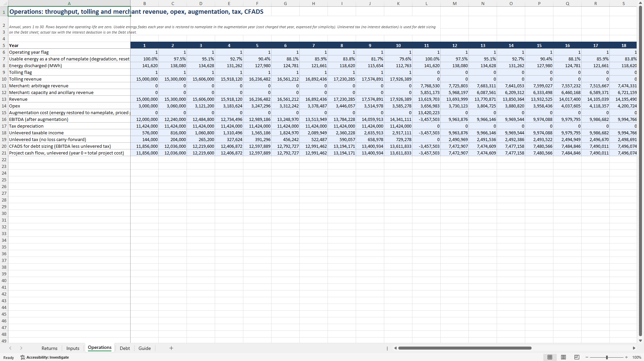This screenshot has width=644, height=361.
Task: Select the Operations sheet tab
Action: (x=100, y=348)
